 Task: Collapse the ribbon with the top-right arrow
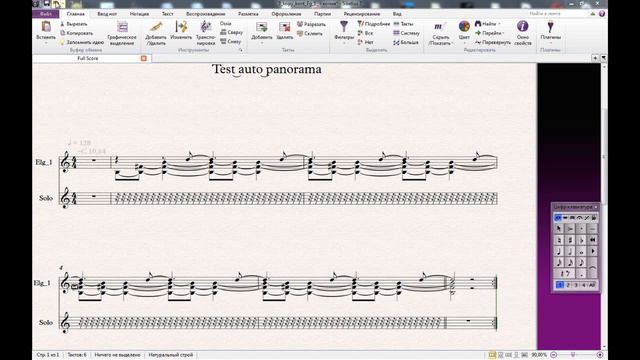click(593, 14)
